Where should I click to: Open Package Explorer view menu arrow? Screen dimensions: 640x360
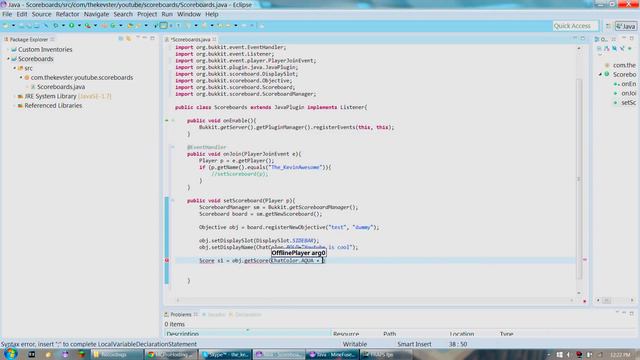coord(138,37)
